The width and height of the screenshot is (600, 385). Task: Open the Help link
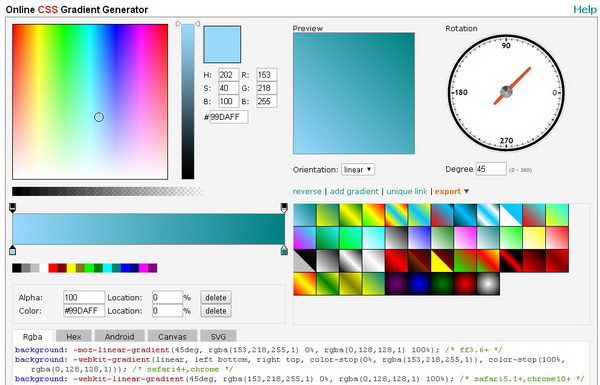(585, 10)
